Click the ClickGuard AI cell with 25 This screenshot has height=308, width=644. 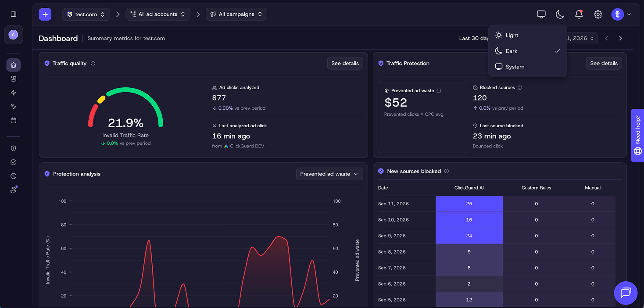tap(469, 204)
